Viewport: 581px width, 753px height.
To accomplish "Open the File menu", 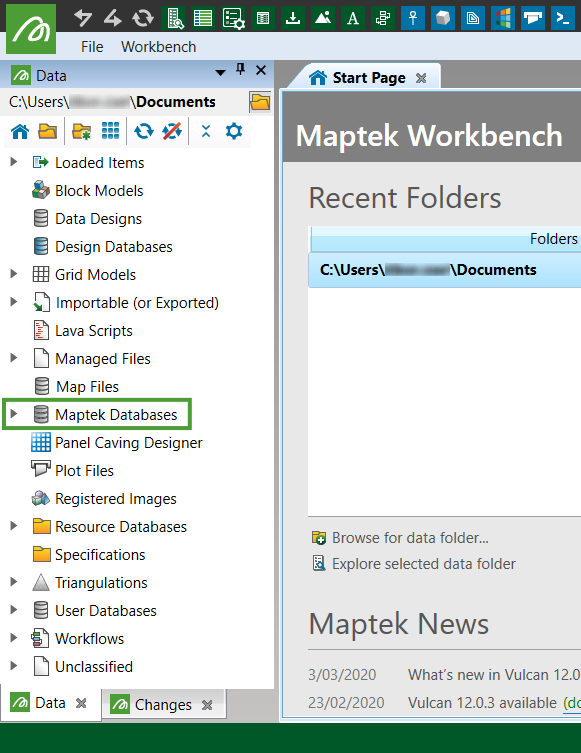I will (92, 47).
